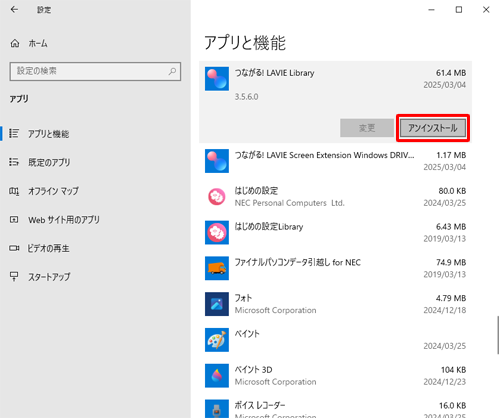500x418 pixels.
Task: Select the フォト app name
Action: [x=243, y=298]
